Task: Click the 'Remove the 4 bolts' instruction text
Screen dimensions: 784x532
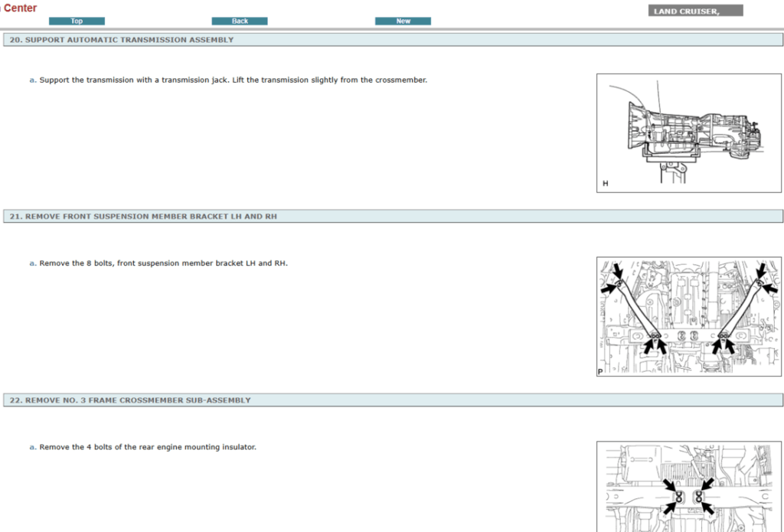Action: [148, 447]
